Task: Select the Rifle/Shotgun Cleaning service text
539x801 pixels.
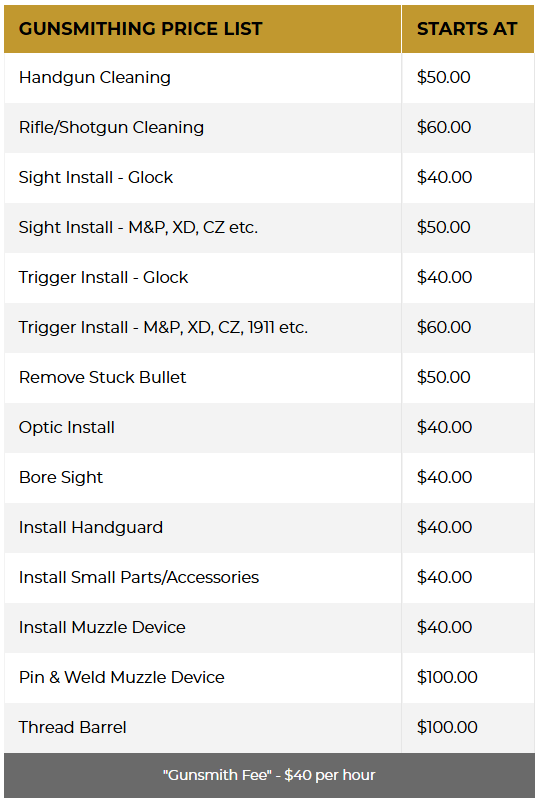Action: coord(111,128)
